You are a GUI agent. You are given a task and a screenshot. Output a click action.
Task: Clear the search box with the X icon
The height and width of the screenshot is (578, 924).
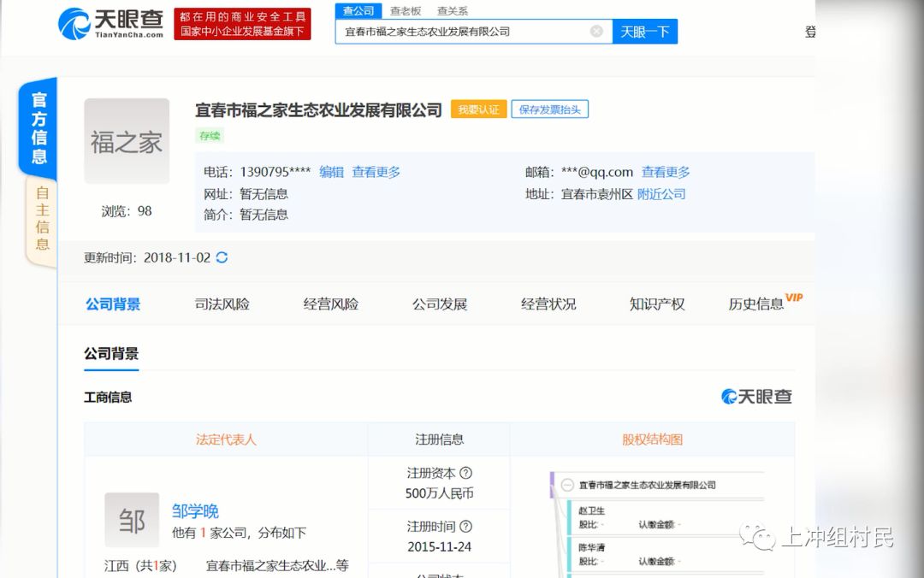click(x=596, y=32)
